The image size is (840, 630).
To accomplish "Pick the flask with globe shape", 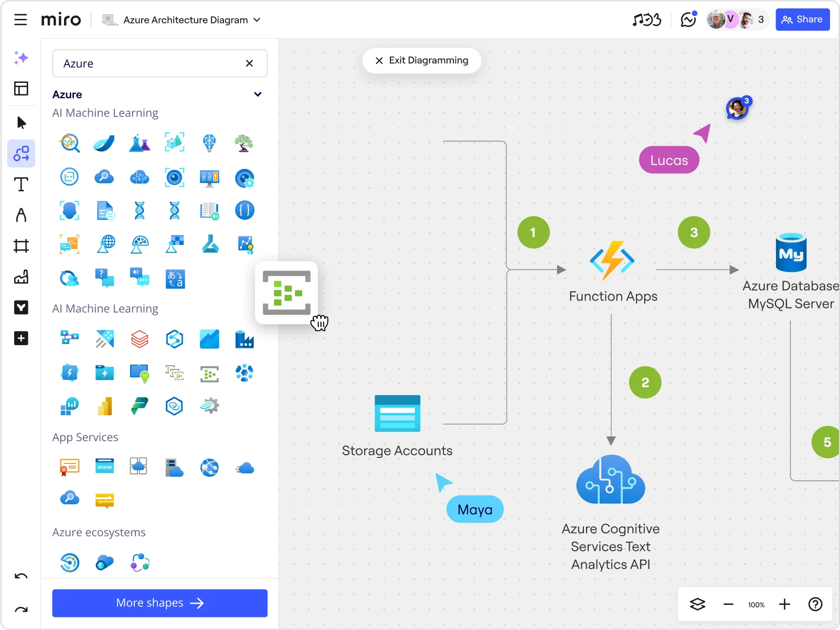I will (x=106, y=244).
